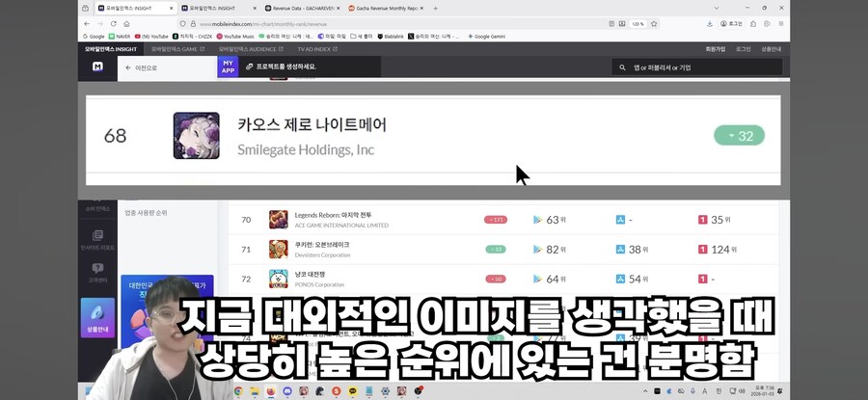Click Google Play icon in Legends Reborn row
Screen dimensions: 868x400
pyautogui.click(x=537, y=220)
